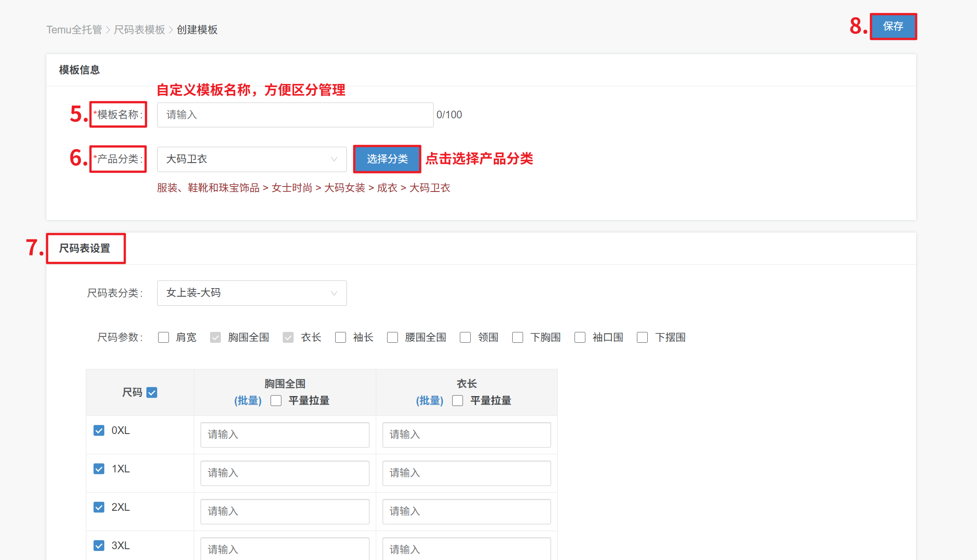Screen dimensions: 977x560
Task: Check the 袖口围 option
Action: (x=580, y=337)
